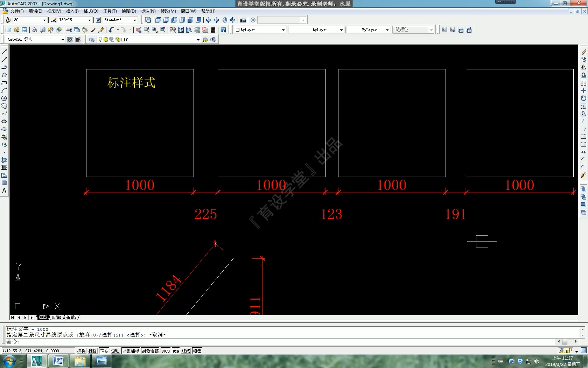The image size is (588, 368).
Task: Open Word from the taskbar
Action: pyautogui.click(x=58, y=361)
